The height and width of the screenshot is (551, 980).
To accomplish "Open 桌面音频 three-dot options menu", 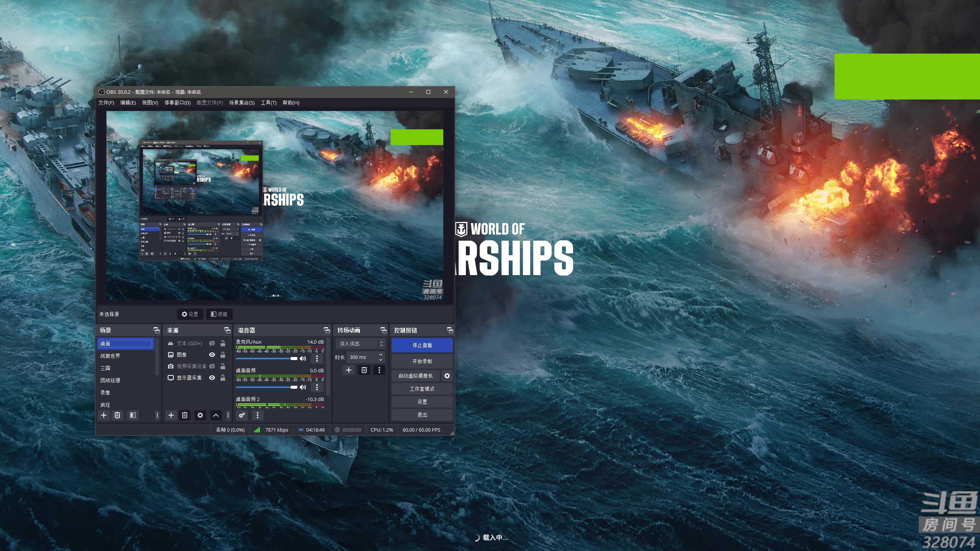I will coord(317,387).
